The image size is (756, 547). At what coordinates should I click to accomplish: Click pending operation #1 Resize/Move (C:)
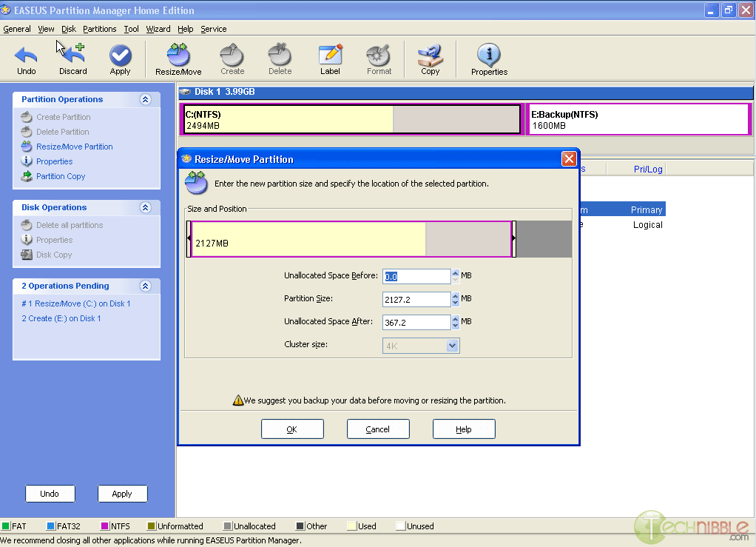click(x=75, y=304)
